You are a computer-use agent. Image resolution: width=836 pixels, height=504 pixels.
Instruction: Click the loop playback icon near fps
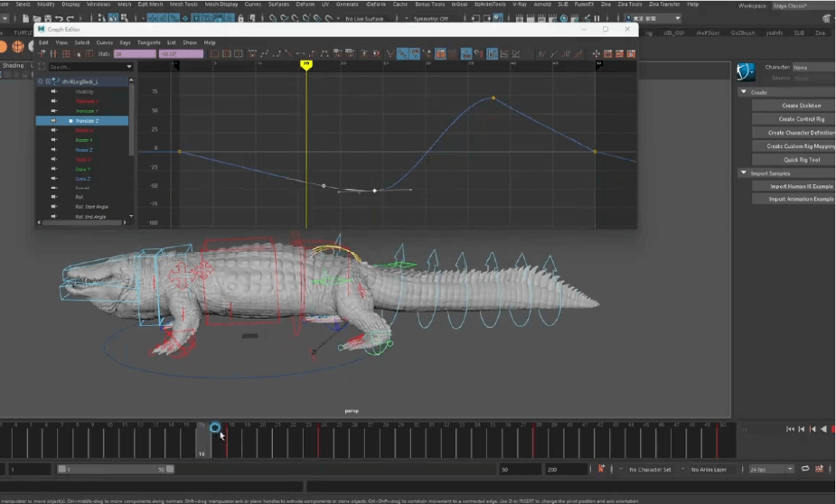click(x=804, y=470)
